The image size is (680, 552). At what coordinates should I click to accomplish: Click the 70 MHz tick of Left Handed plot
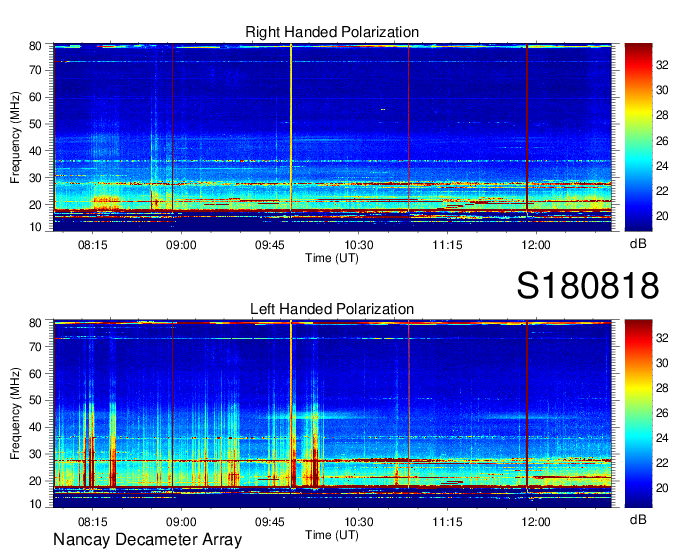[35, 347]
